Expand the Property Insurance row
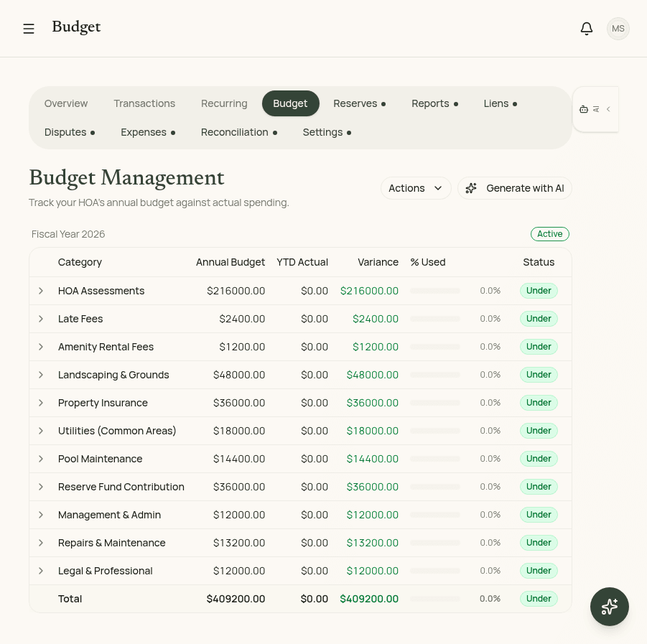 pos(41,403)
